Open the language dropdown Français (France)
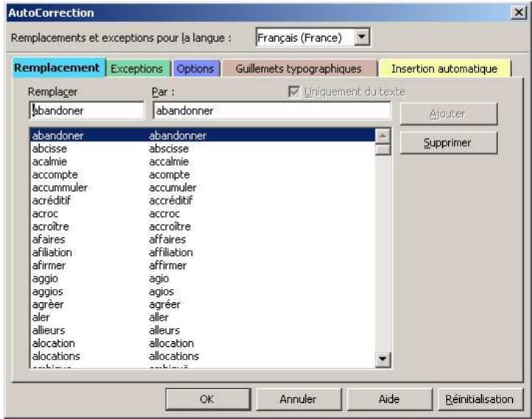 313,37
